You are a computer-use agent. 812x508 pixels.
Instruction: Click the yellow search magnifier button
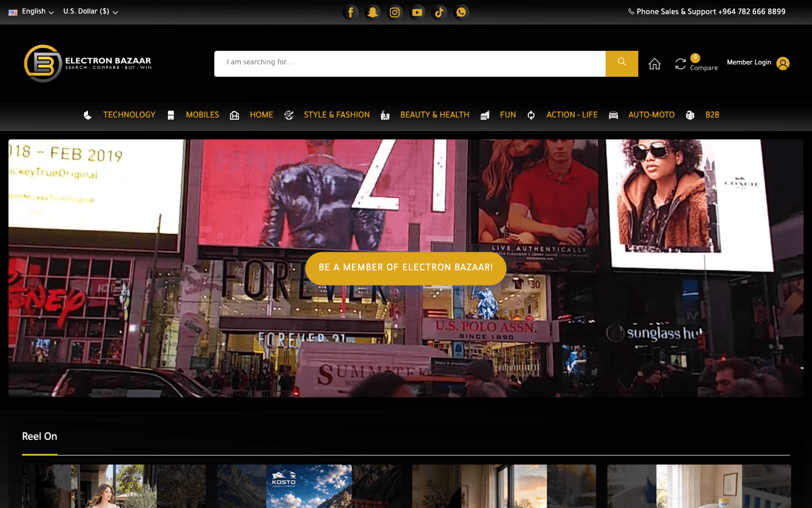tap(622, 63)
